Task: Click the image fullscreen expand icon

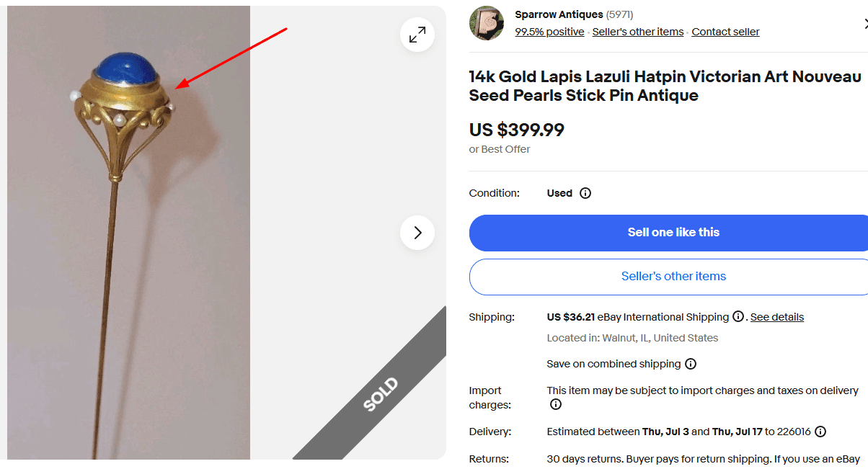Action: coord(417,35)
